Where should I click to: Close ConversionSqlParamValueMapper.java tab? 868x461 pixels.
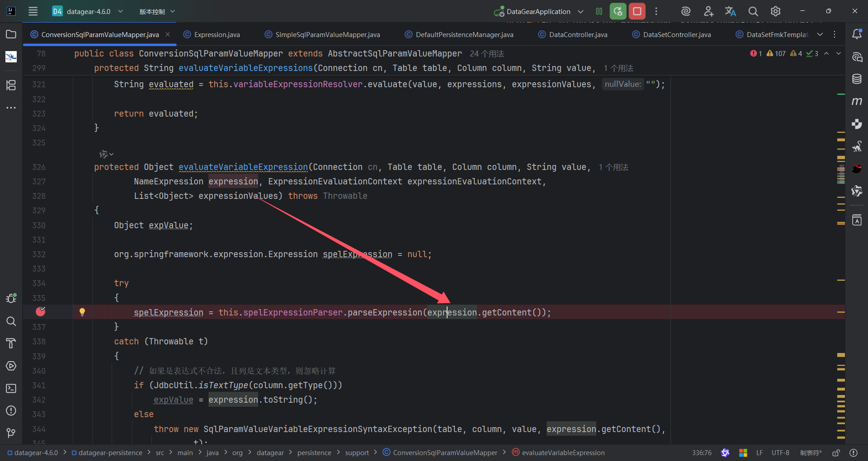pos(168,34)
